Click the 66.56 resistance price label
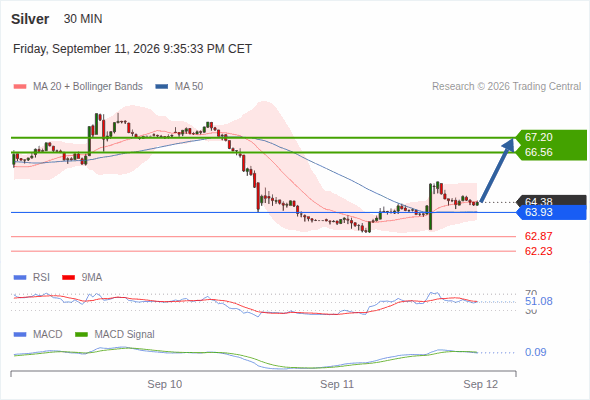Viewport: 590px width, 400px height. click(538, 152)
